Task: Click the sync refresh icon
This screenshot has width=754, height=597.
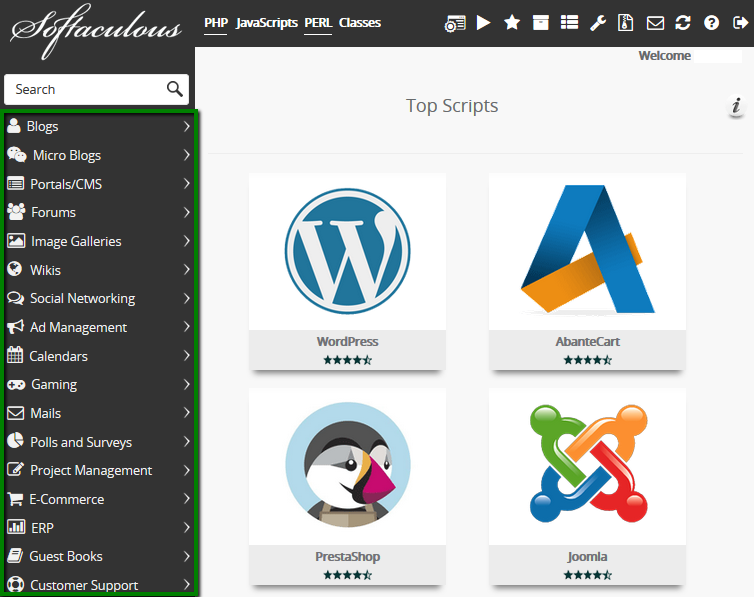Action: 683,23
